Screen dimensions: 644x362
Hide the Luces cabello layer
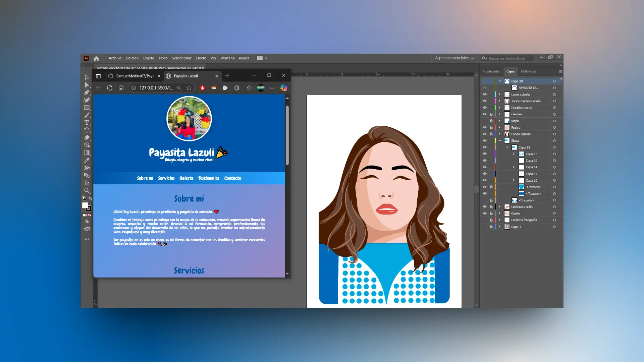485,95
